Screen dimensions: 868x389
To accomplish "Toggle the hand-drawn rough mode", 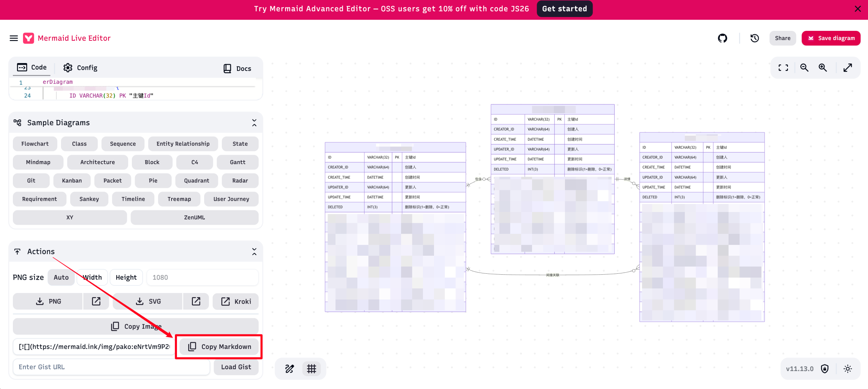I will pos(289,369).
